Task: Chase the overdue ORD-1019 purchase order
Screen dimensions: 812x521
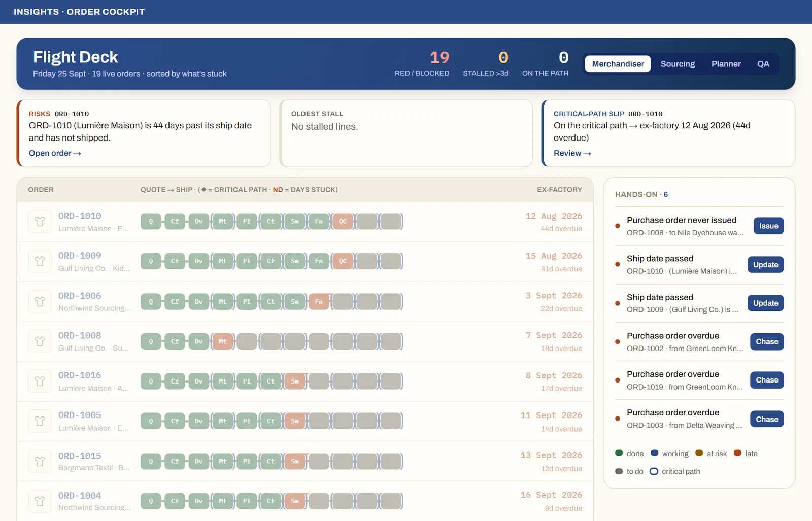Action: tap(767, 380)
